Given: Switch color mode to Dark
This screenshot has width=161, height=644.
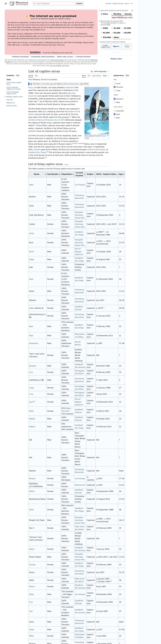Looking at the screenshot, I should tap(115, 118).
